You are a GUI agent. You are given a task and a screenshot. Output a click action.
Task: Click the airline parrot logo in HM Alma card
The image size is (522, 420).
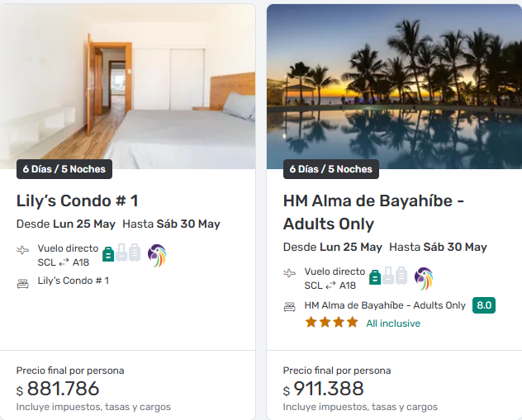point(424,278)
